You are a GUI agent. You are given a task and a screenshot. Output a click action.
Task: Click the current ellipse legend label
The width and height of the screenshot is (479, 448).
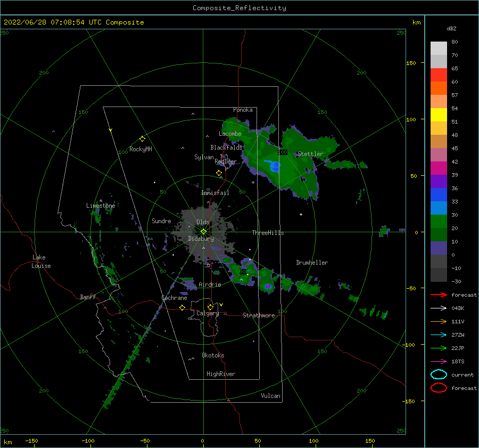[463, 375]
